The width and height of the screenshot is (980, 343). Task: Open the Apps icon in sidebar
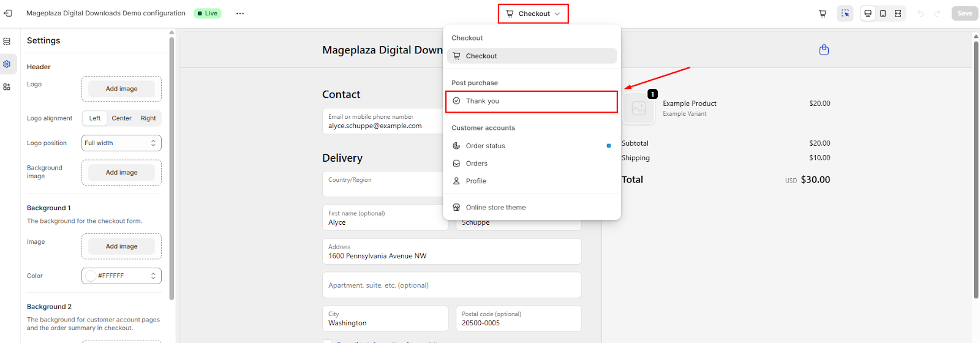coord(7,87)
